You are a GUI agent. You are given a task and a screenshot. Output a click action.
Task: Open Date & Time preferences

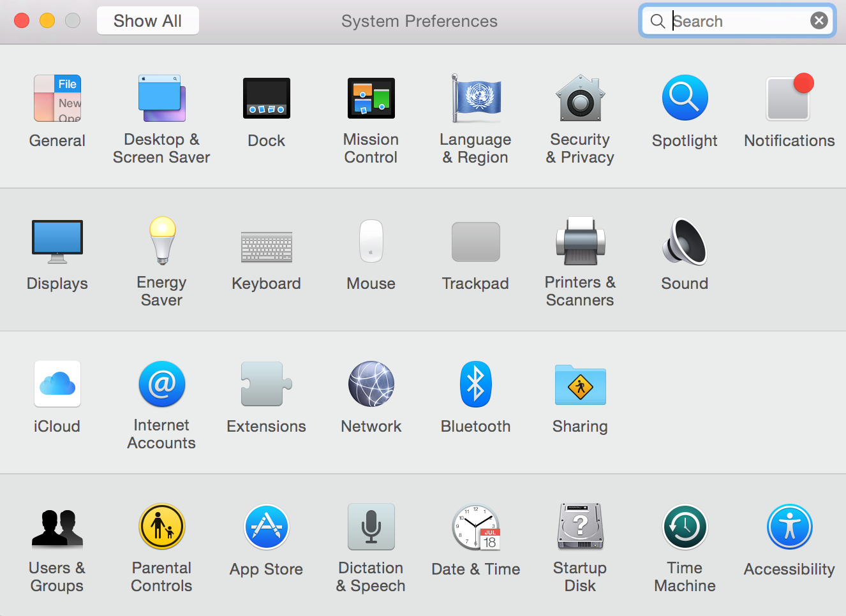[476, 527]
